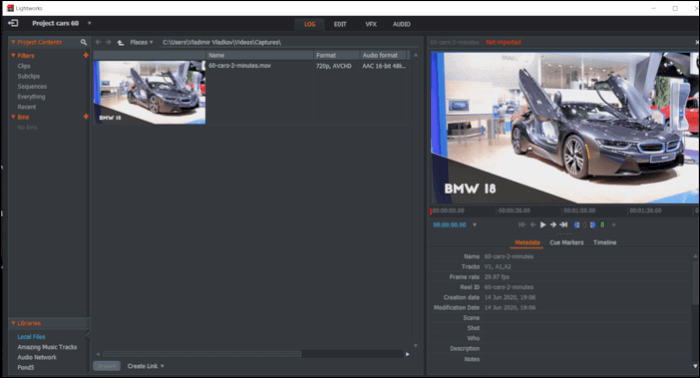The image size is (700, 378).
Task: Open the Timeline tab
Action: coord(604,243)
